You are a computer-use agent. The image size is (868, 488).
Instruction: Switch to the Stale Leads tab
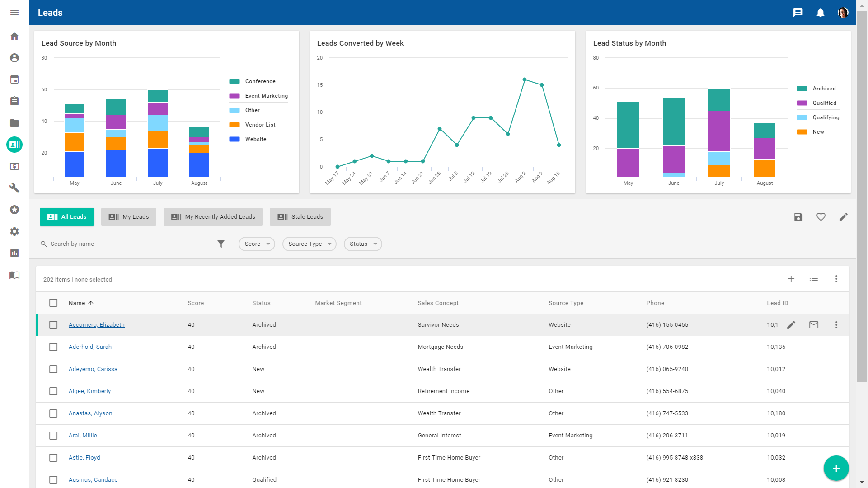click(300, 217)
